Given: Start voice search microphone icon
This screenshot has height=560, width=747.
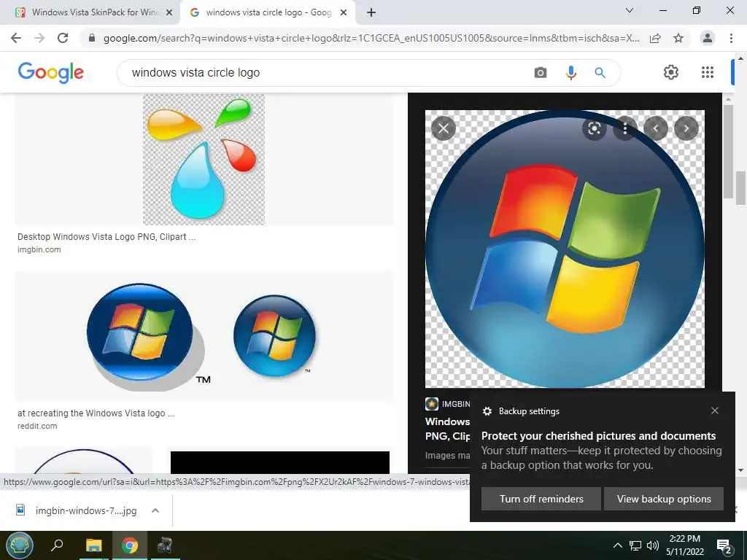Looking at the screenshot, I should [570, 73].
